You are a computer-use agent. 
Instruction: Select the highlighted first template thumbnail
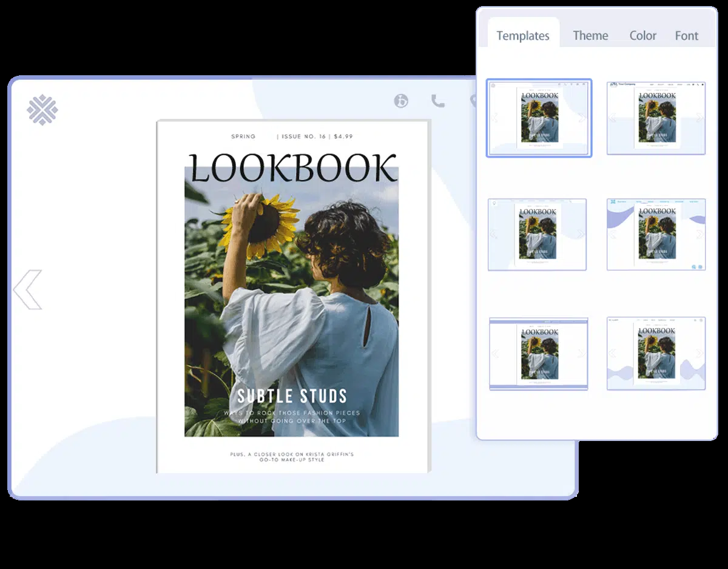(539, 118)
